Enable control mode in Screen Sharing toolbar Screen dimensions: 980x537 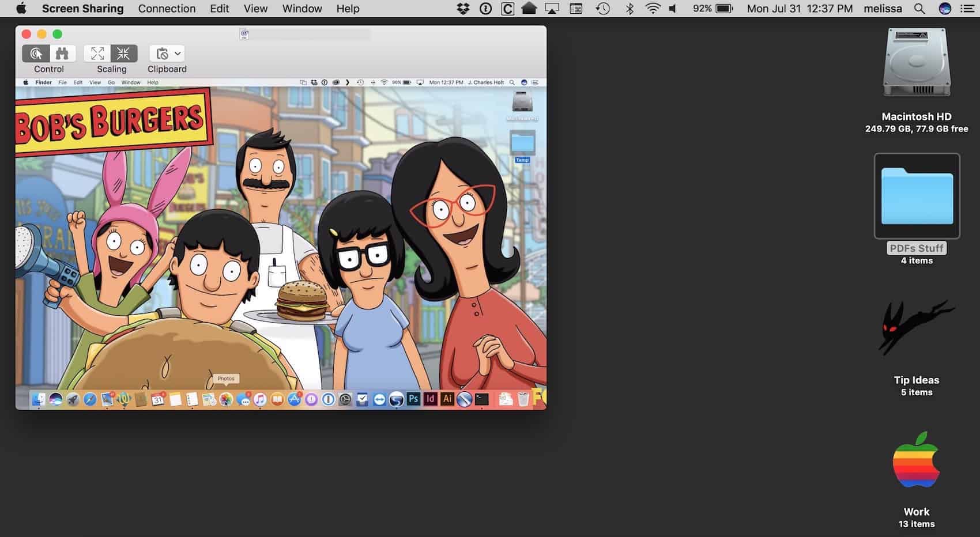(x=36, y=54)
